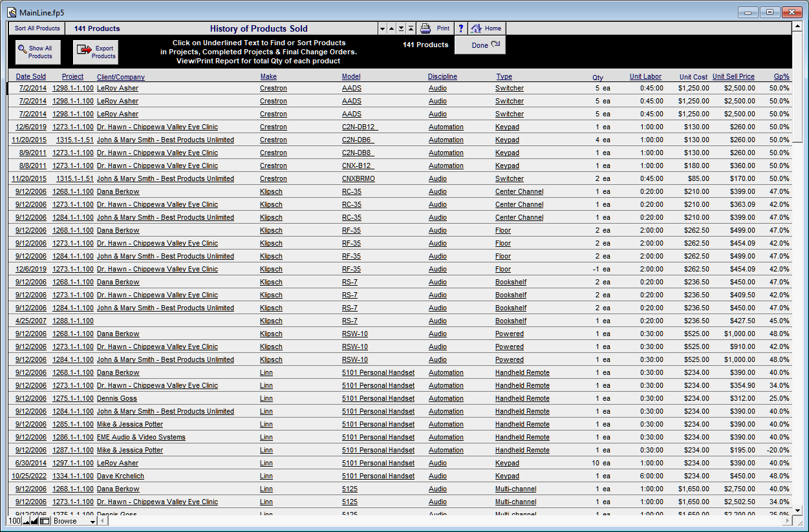Click the next record down arrow

click(382, 29)
